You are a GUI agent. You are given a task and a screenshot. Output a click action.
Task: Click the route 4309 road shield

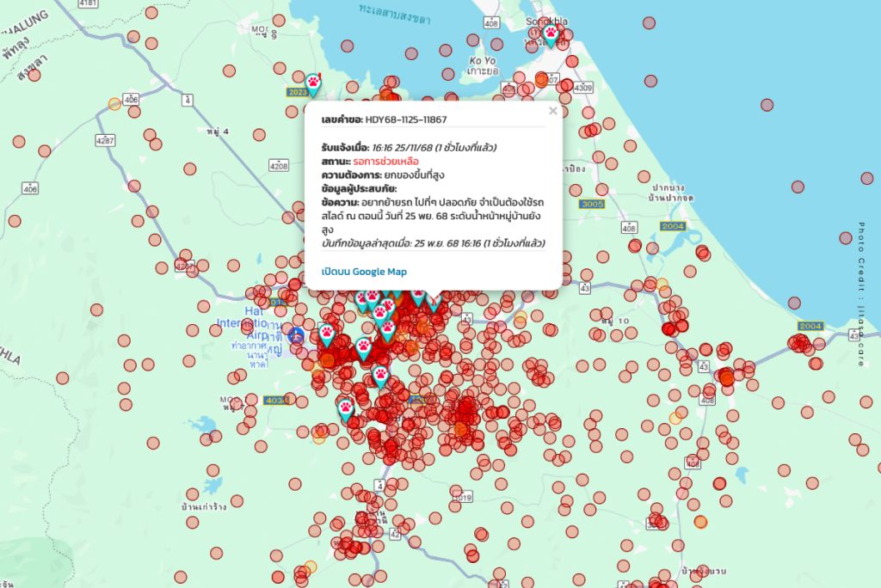pos(583,88)
